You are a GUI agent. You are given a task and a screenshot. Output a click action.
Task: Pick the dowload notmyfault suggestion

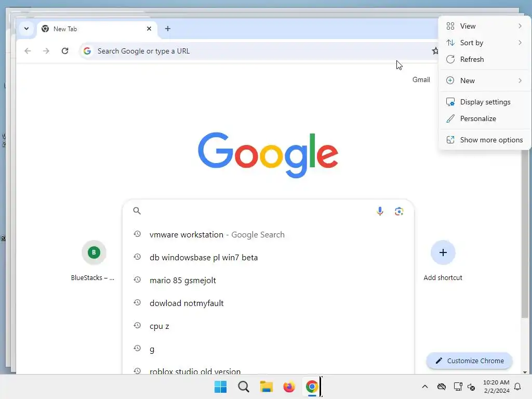(268, 303)
